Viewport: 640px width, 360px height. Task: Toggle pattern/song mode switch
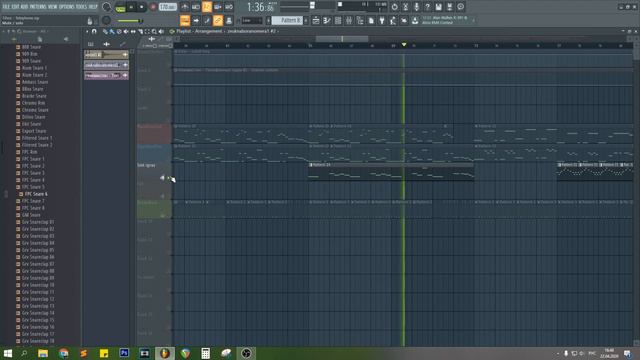coord(120,7)
